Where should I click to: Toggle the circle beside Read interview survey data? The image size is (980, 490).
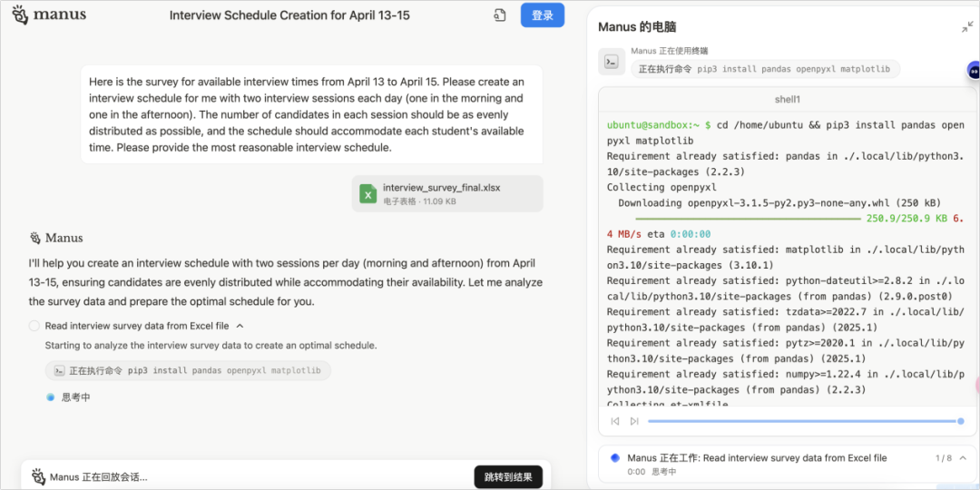(34, 326)
